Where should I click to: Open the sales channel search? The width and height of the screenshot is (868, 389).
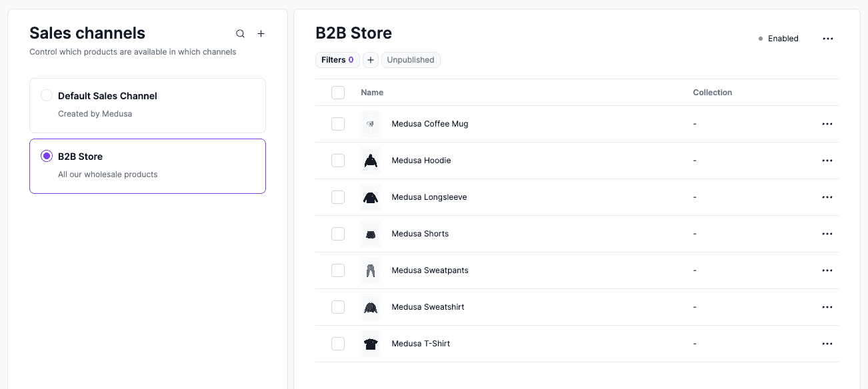(240, 33)
